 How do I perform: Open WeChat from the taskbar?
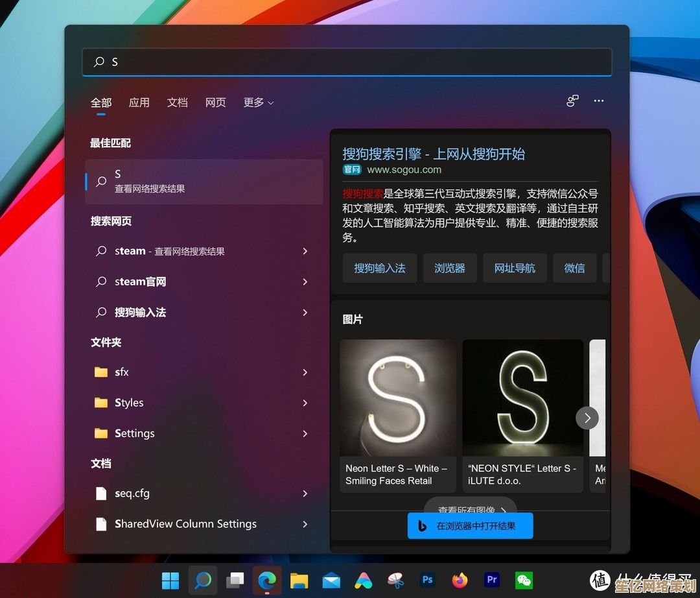click(524, 580)
